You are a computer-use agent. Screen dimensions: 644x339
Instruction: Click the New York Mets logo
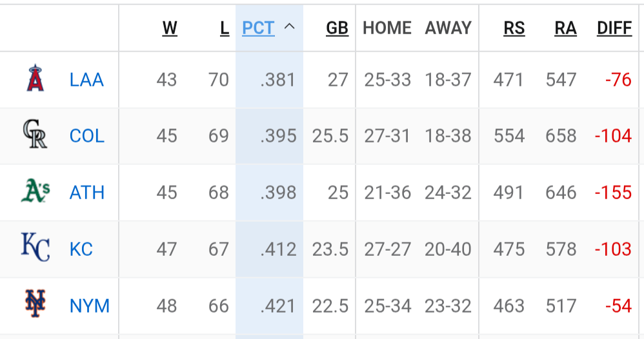pyautogui.click(x=35, y=304)
